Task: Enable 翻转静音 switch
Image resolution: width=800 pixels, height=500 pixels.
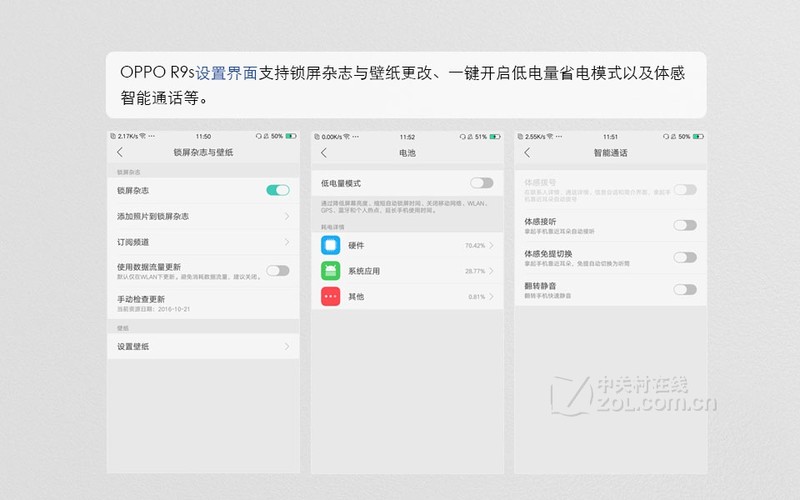Action: (685, 289)
